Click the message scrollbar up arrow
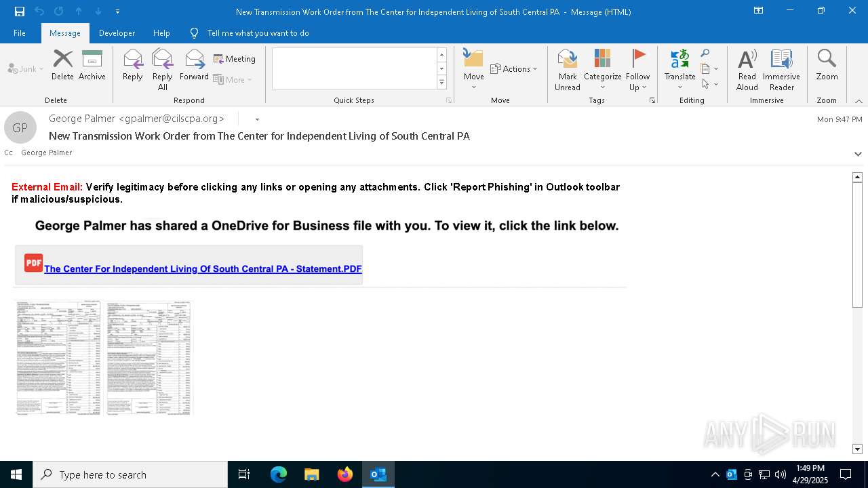Screen dimensions: 868x488 [x=857, y=177]
